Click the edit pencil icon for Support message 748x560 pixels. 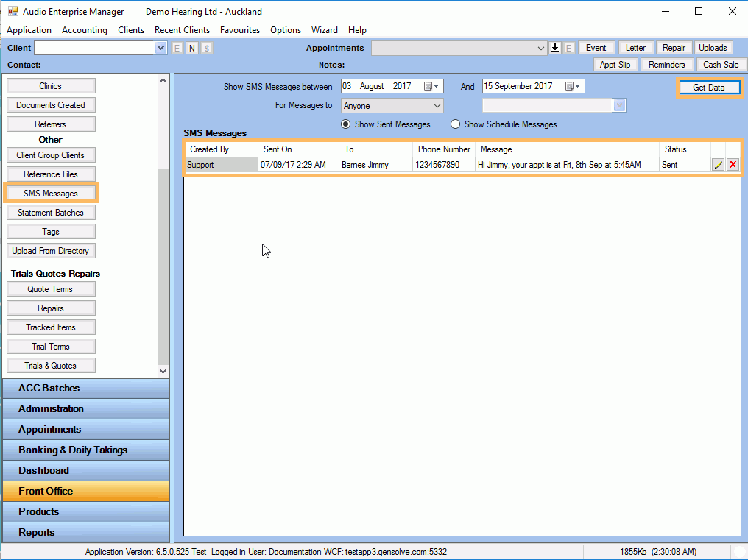click(719, 165)
